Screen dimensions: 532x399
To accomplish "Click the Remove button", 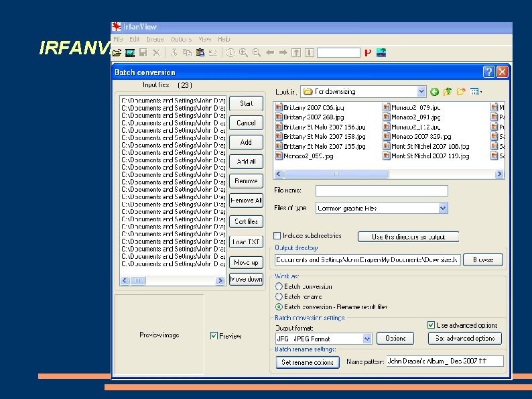I will coord(247,181).
